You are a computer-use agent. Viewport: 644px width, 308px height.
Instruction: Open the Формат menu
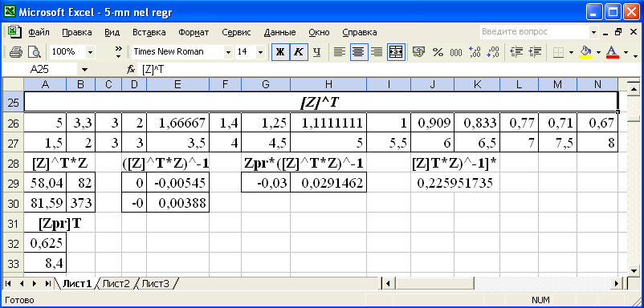pyautogui.click(x=194, y=32)
